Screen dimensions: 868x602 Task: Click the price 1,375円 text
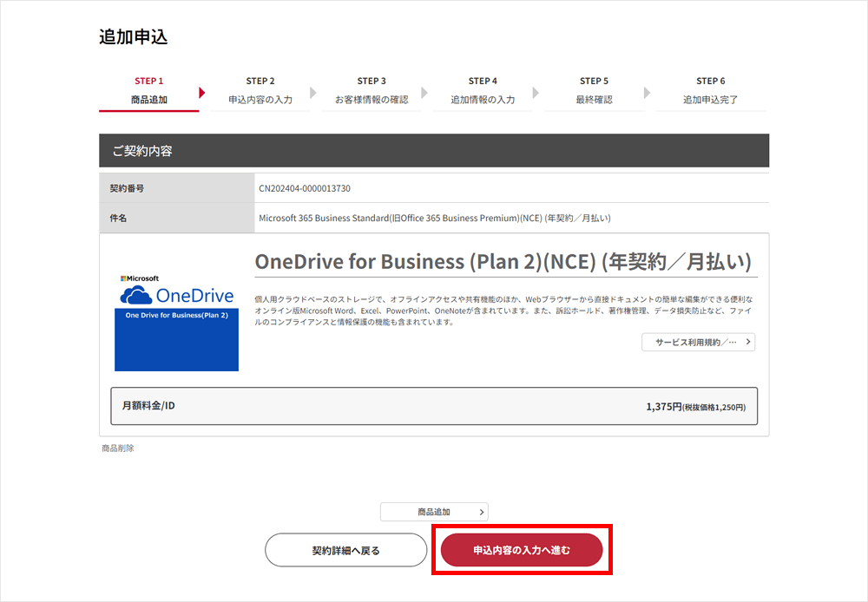(x=664, y=407)
